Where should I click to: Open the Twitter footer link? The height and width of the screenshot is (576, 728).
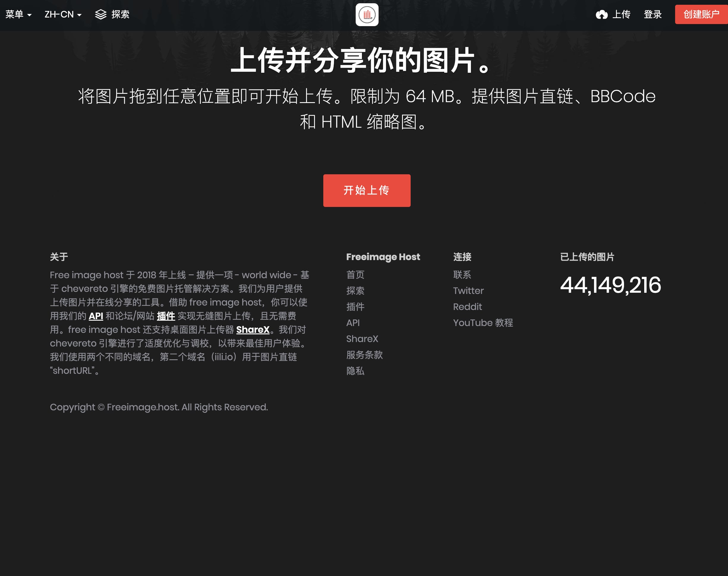tap(468, 291)
